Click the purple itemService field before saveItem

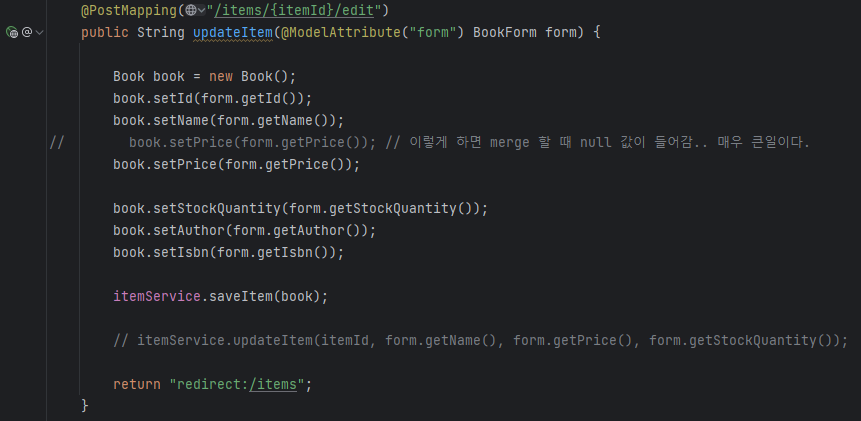coord(157,296)
